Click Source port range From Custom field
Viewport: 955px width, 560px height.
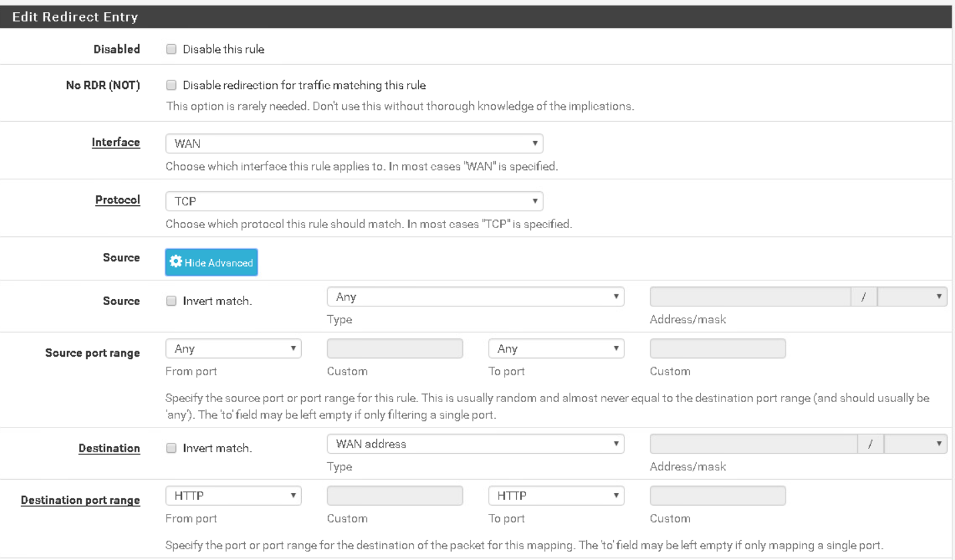click(x=395, y=349)
